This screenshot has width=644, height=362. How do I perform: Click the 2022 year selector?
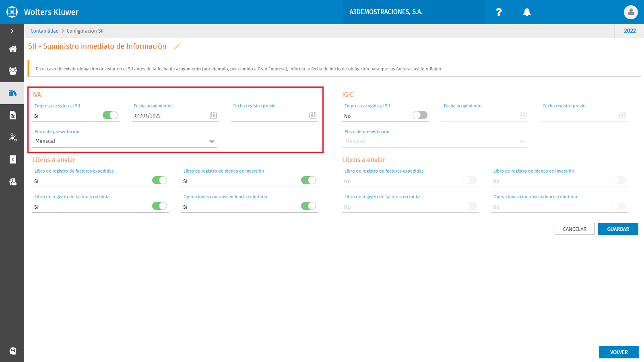(x=630, y=31)
